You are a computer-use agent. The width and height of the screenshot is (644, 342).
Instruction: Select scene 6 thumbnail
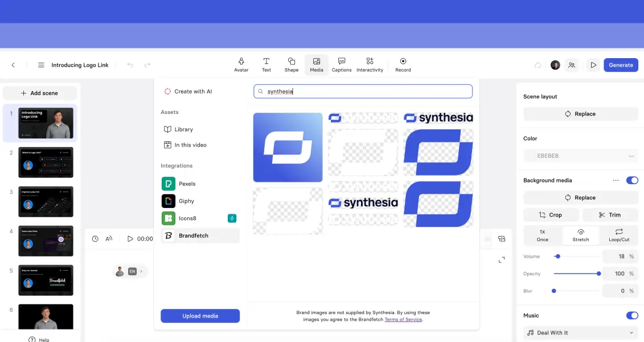pos(46,316)
